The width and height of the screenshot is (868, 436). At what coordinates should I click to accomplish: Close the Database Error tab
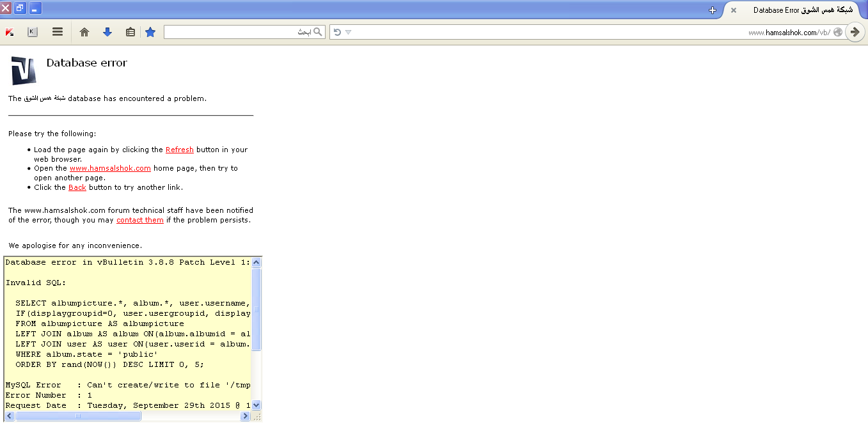(x=733, y=10)
